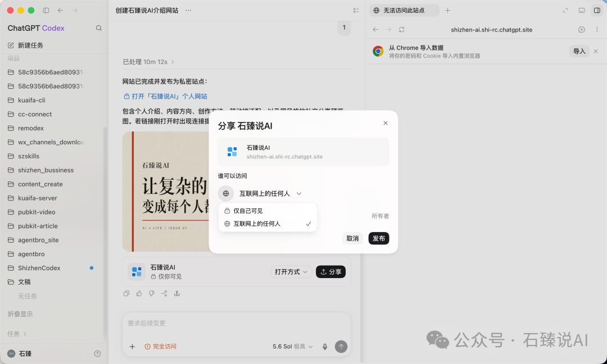Reload the browser page

coord(402,29)
